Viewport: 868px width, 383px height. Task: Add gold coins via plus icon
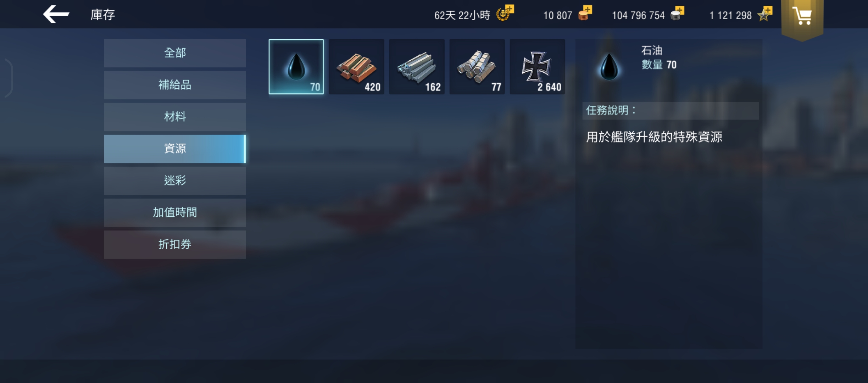[585, 13]
